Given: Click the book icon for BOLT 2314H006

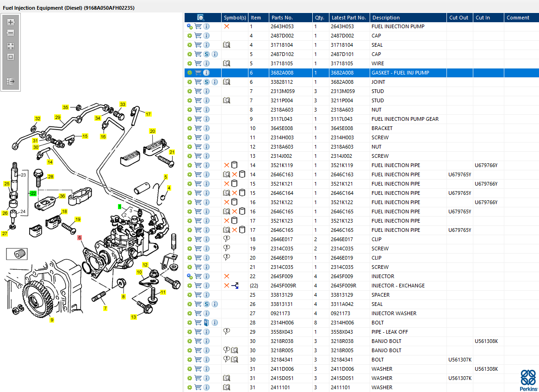Looking at the screenshot, I should click(206, 323).
